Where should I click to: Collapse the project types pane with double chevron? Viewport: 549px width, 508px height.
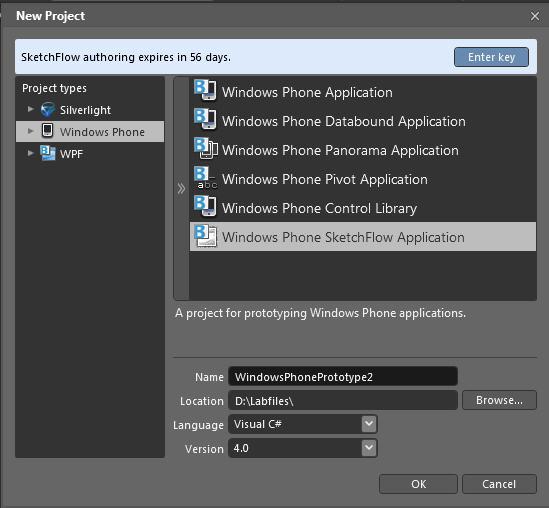coord(181,188)
